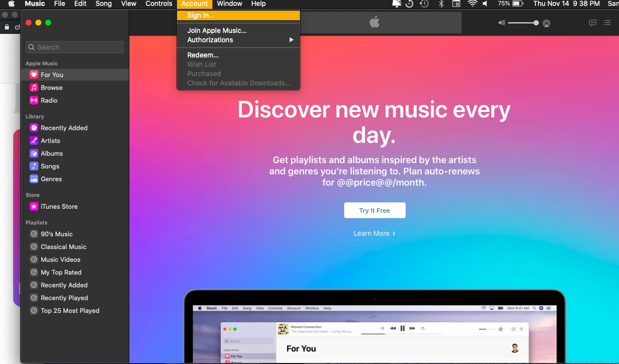619x364 pixels.
Task: Click the Artists microphone icon
Action: 33,140
